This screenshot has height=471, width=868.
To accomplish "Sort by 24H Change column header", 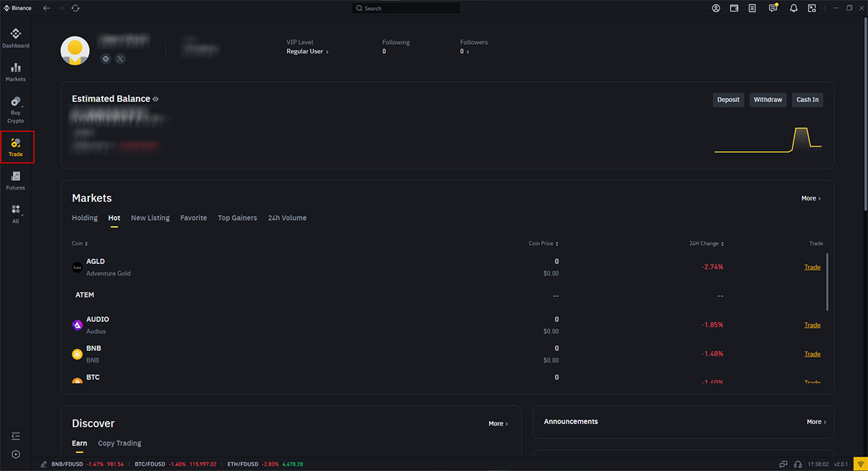I will click(706, 244).
